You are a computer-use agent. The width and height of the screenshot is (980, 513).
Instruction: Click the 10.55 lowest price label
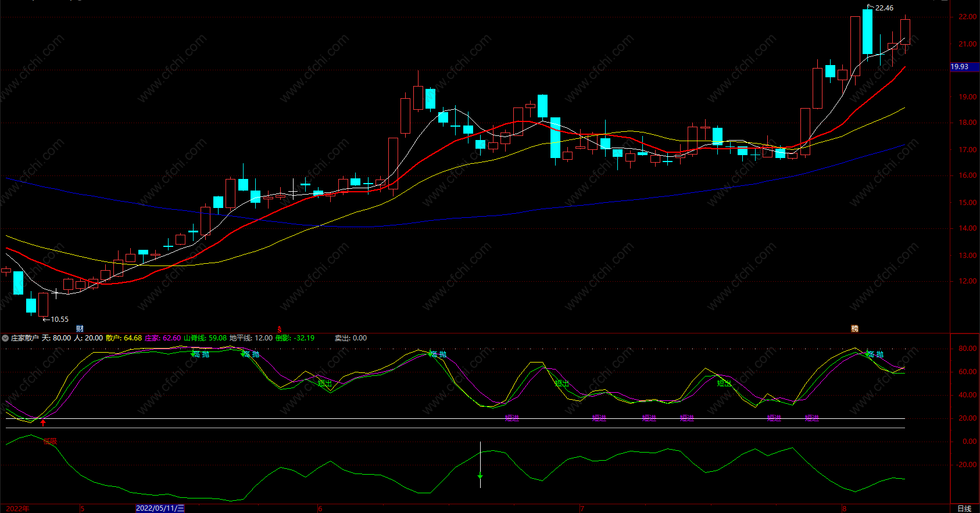(59, 320)
